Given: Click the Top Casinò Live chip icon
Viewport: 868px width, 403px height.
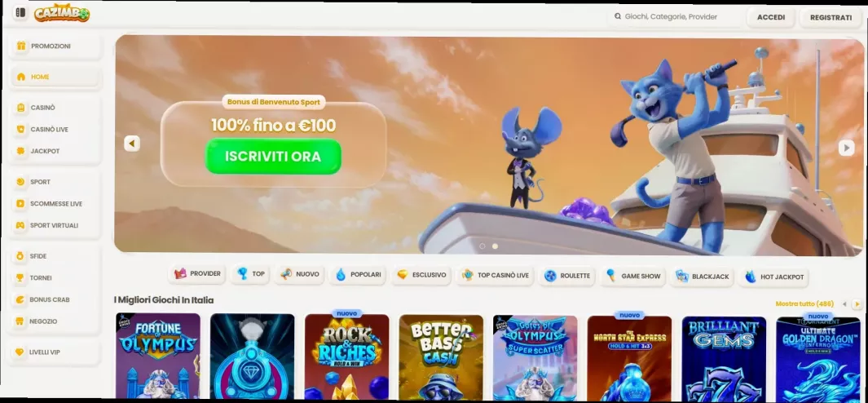Looking at the screenshot, I should pos(468,275).
